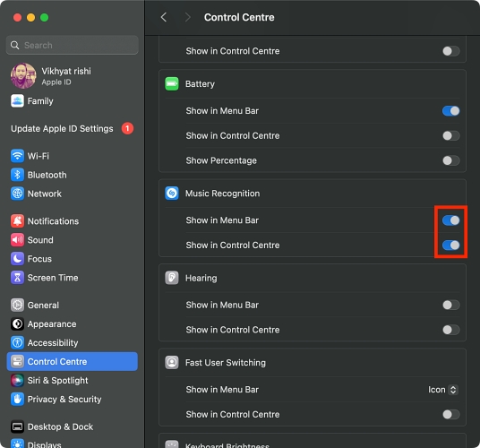480x448 pixels.
Task: Click the Privacy & Security label
Action: (x=64, y=399)
